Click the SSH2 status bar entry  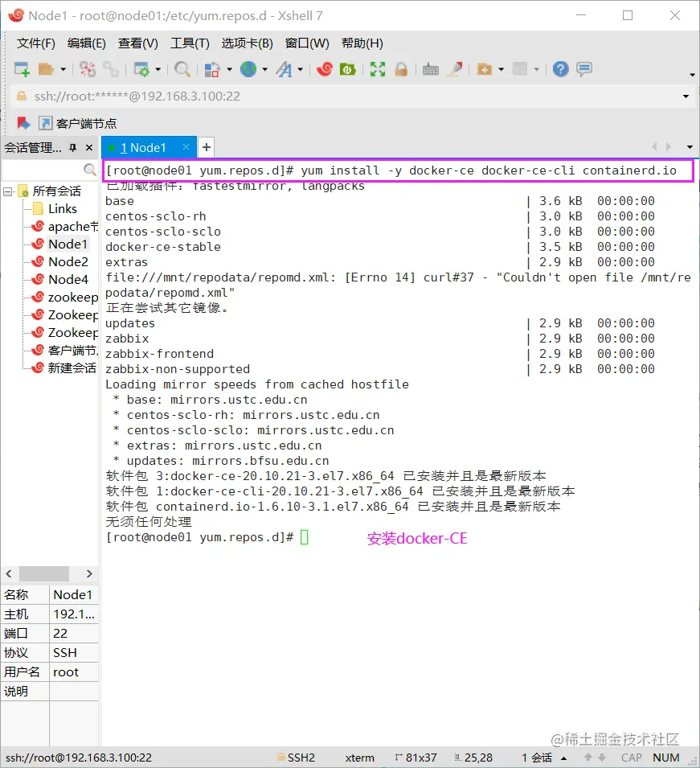point(296,758)
